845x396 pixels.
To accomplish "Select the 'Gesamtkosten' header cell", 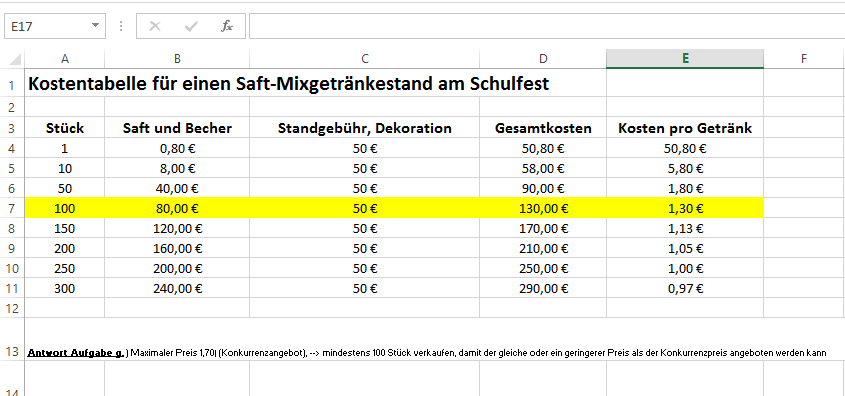I will coord(543,128).
